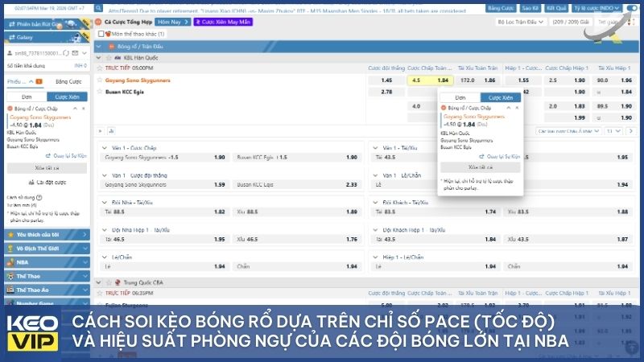
Task: Toggle the switch in top right corner
Action: coord(632,7)
